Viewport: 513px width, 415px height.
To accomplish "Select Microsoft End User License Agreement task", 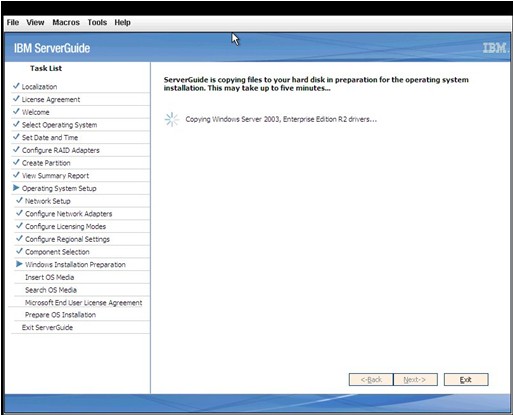I will coord(82,303).
